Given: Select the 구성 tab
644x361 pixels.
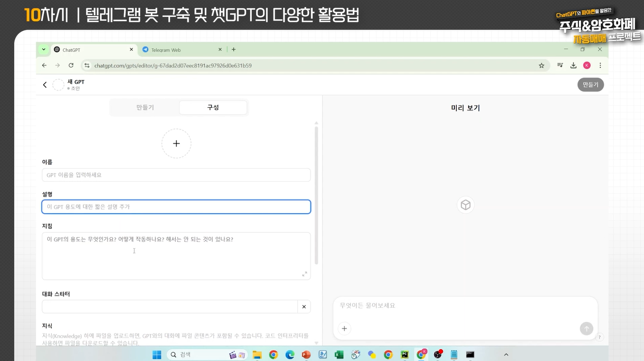Looking at the screenshot, I should click(x=213, y=108).
